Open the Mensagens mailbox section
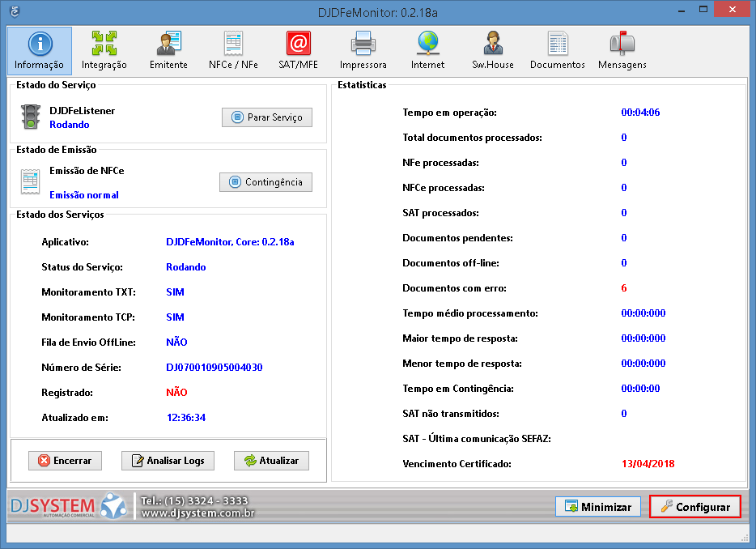This screenshot has height=549, width=756. point(622,51)
